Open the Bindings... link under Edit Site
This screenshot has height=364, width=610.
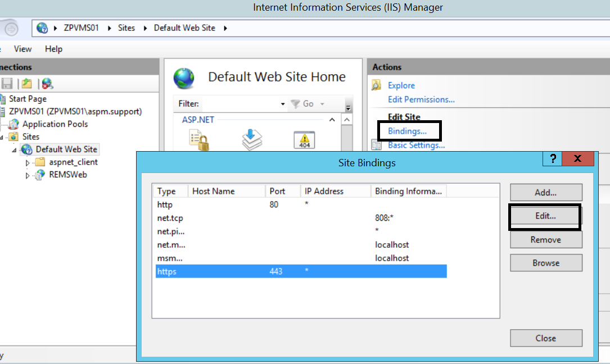point(407,131)
